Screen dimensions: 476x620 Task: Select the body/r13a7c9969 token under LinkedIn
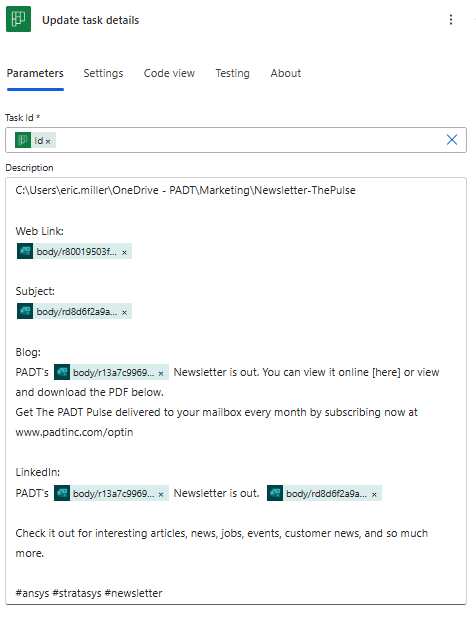point(111,493)
